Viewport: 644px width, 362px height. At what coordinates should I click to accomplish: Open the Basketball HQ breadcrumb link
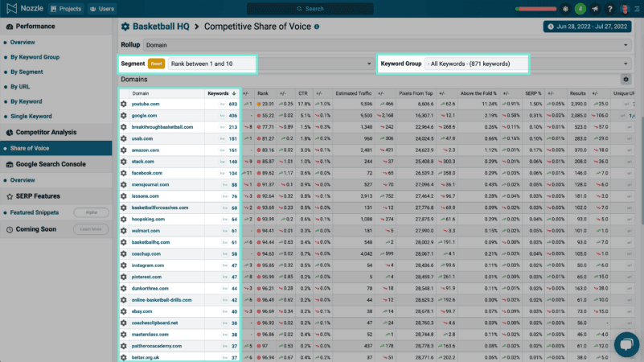coord(161,27)
